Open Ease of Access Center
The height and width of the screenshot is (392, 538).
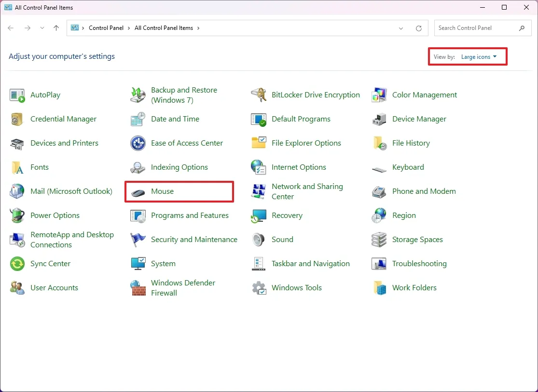tap(186, 143)
